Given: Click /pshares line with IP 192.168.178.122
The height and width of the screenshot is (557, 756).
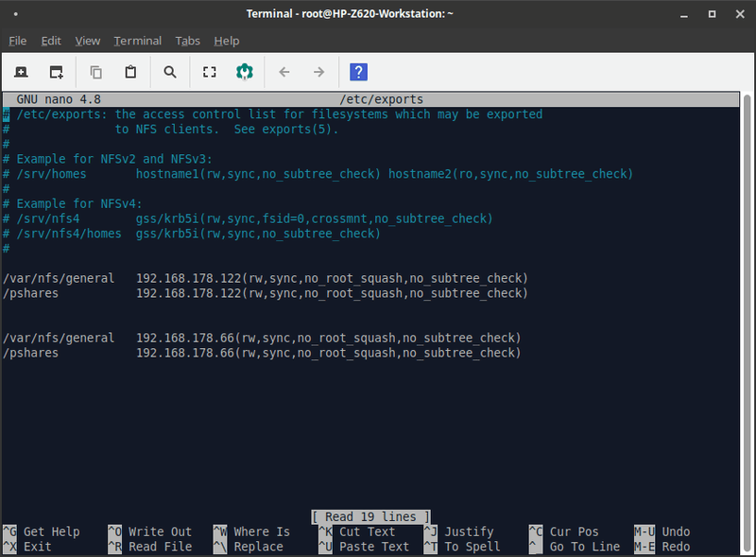Looking at the screenshot, I should tap(266, 293).
